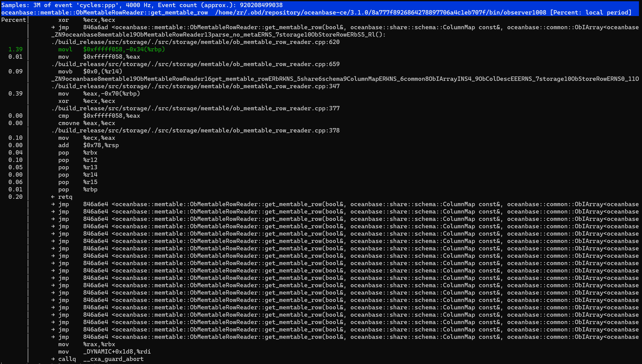Viewport: 642px width, 364px height.
Task: Click the 0.06 percent value
Action: (15, 182)
